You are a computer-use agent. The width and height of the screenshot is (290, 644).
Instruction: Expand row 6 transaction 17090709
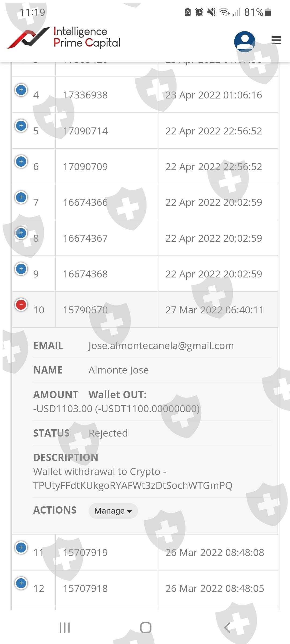click(x=21, y=161)
